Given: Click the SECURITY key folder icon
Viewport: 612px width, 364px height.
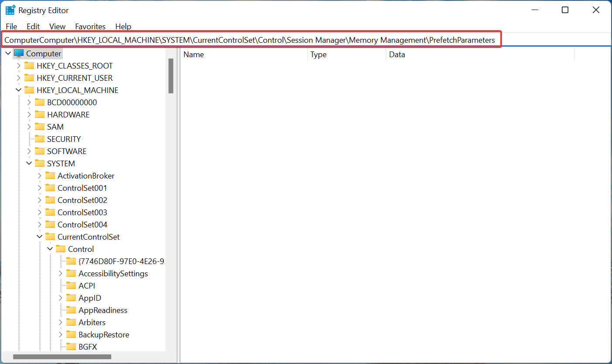Looking at the screenshot, I should point(39,139).
